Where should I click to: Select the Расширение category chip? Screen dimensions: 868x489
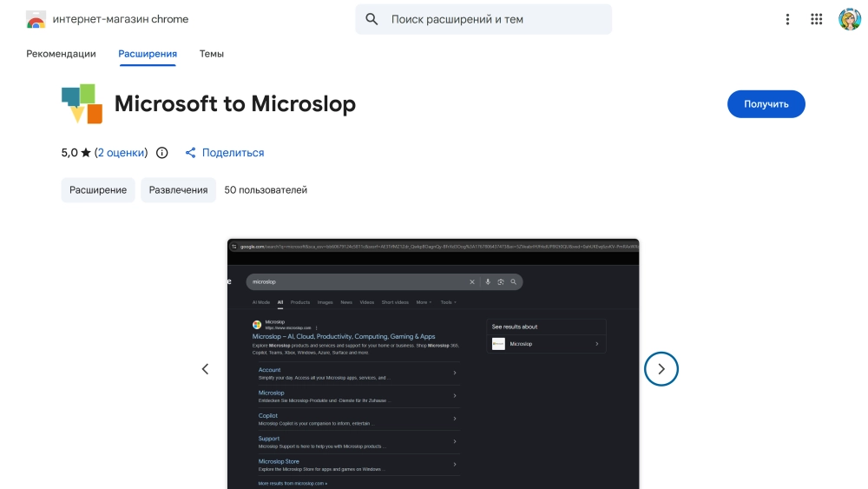tap(98, 190)
